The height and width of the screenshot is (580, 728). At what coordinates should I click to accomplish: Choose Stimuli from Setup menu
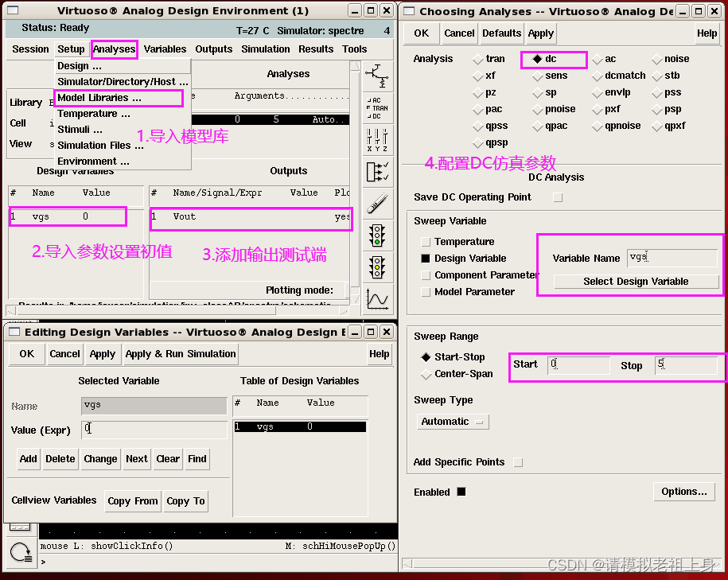point(123,130)
